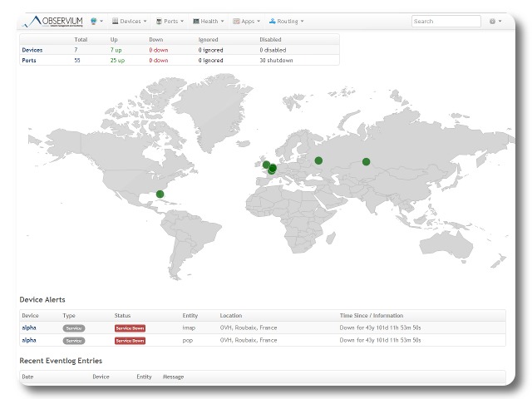Open the globe overview menu icon
Screen dimensions: 532x399
[x=95, y=21]
